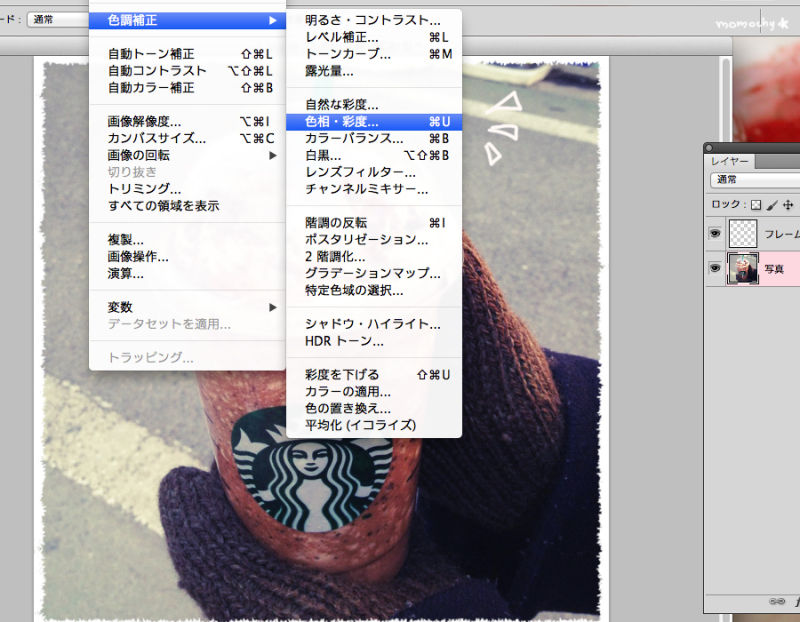Select 2 階調化 menu item
The height and width of the screenshot is (622, 800).
(374, 256)
